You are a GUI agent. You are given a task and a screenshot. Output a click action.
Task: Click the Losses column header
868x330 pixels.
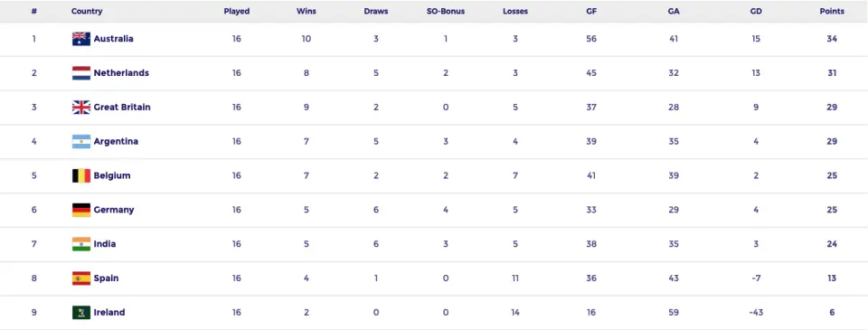click(x=515, y=11)
